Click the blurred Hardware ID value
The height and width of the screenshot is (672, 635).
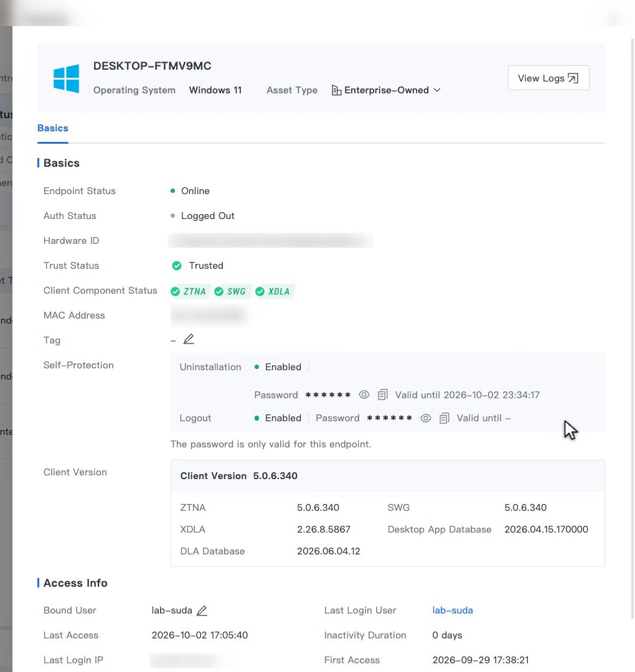pos(271,240)
